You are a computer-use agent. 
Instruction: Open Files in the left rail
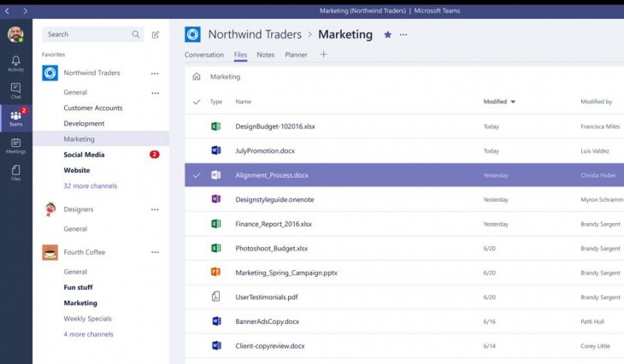pyautogui.click(x=16, y=173)
